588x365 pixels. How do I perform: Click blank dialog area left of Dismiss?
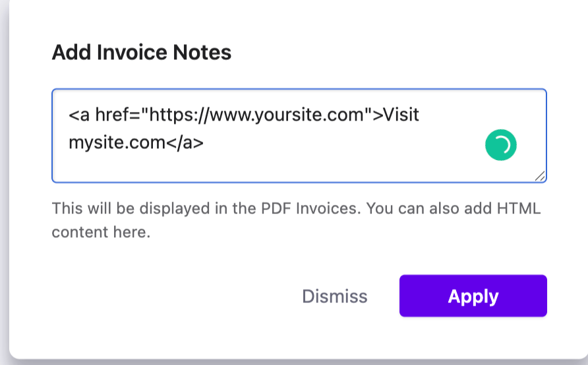169,296
